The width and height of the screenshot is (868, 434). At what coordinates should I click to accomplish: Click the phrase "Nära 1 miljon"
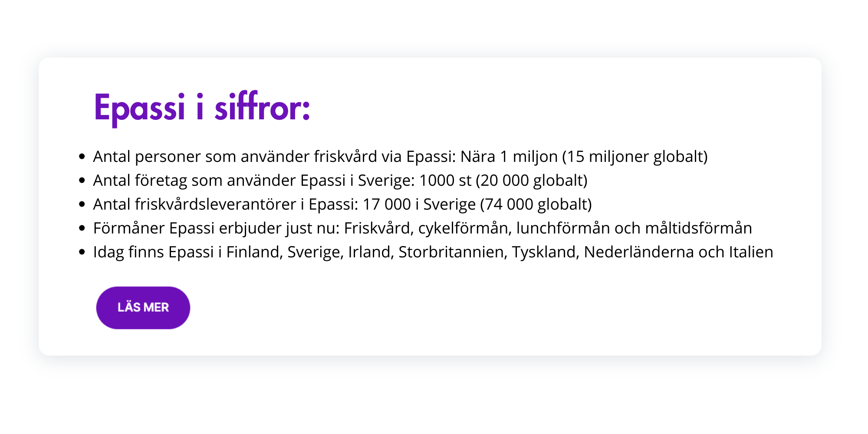(509, 157)
